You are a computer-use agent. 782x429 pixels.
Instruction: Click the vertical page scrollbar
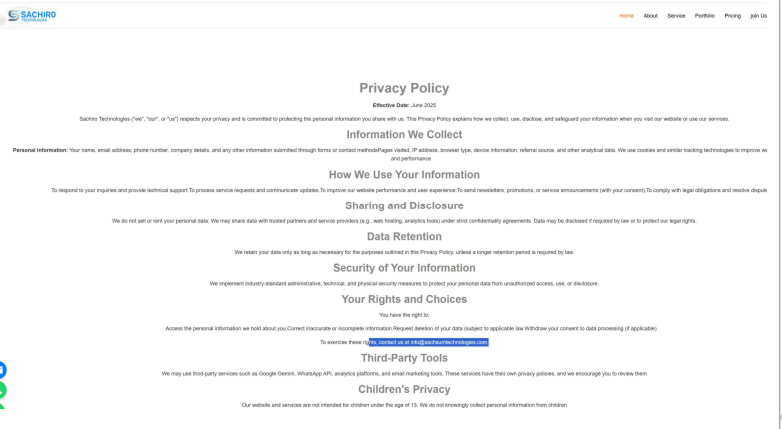[x=778, y=200]
